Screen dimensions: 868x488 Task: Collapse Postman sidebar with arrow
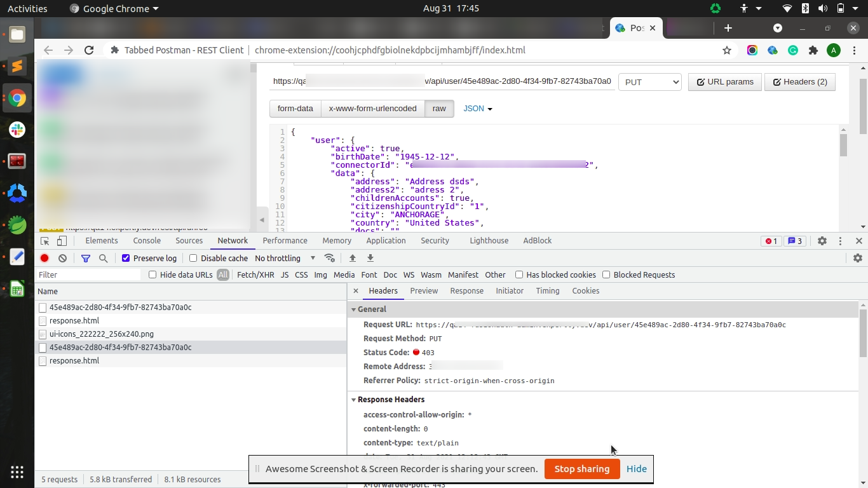(262, 220)
